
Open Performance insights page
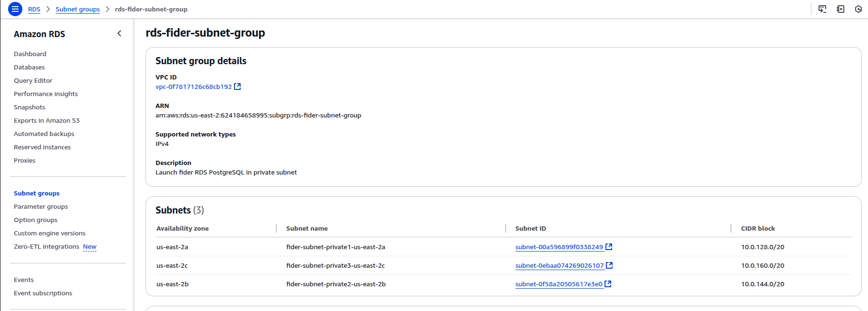(46, 94)
